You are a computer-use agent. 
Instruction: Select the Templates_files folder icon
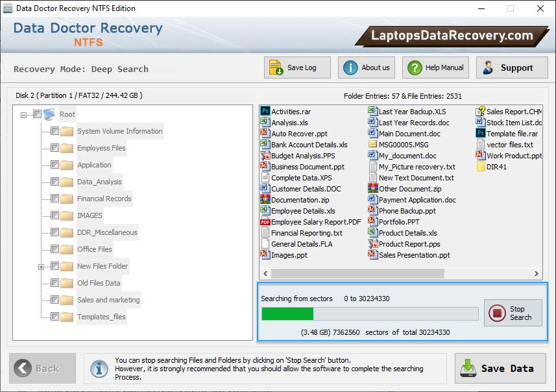coord(67,317)
